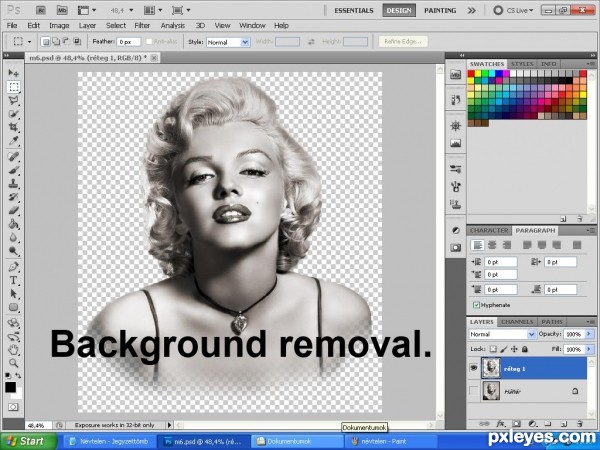Image resolution: width=600 pixels, height=450 pixels.
Task: Select the Pen tool
Action: [x=13, y=267]
